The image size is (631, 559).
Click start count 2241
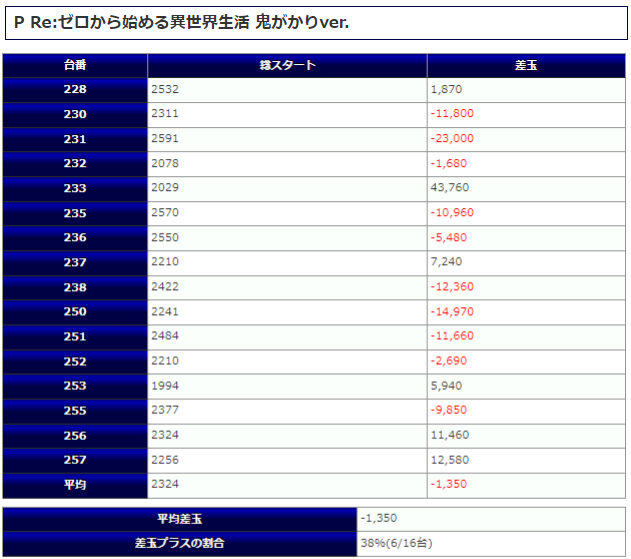point(165,311)
